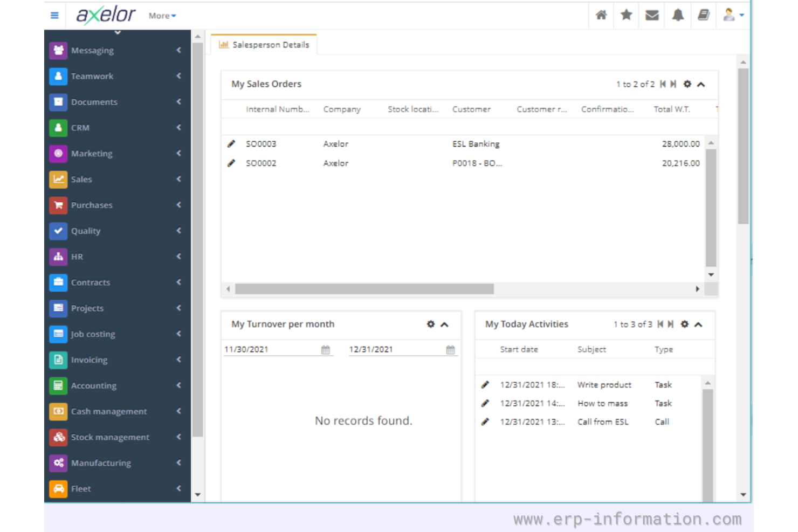Expand the Invoicing menu arrow

click(x=178, y=360)
